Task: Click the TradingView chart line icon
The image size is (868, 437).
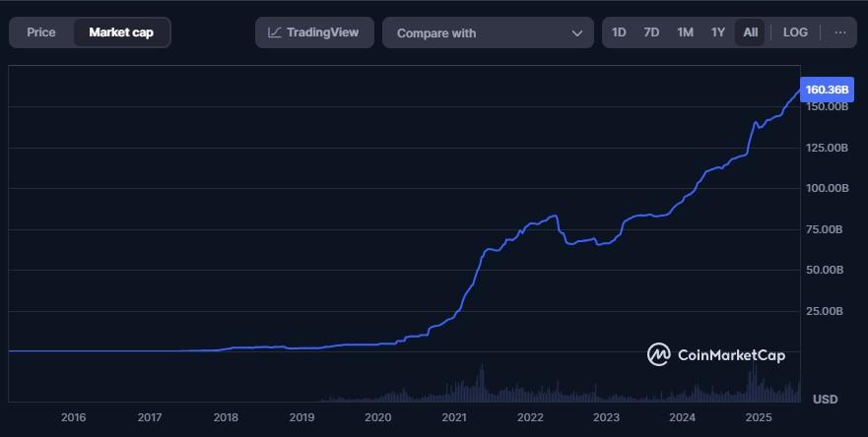Action: pyautogui.click(x=275, y=32)
